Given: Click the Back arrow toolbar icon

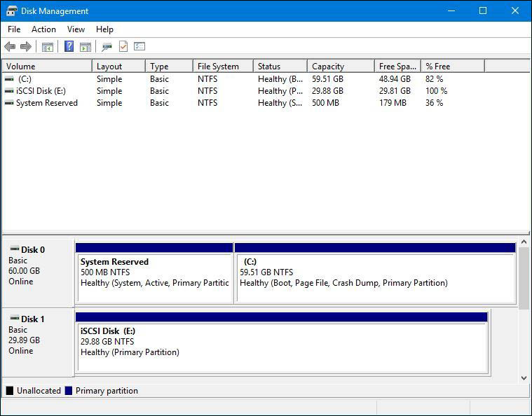Looking at the screenshot, I should point(11,46).
